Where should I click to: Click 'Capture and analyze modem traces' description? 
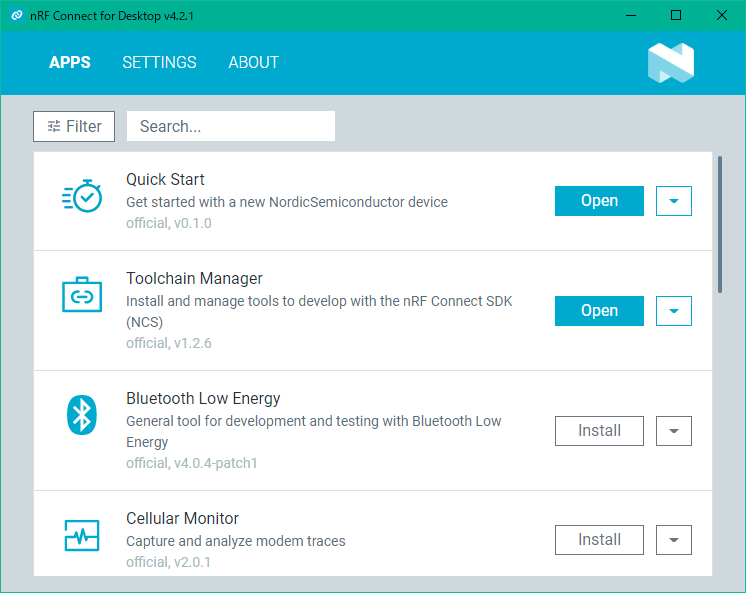[236, 541]
